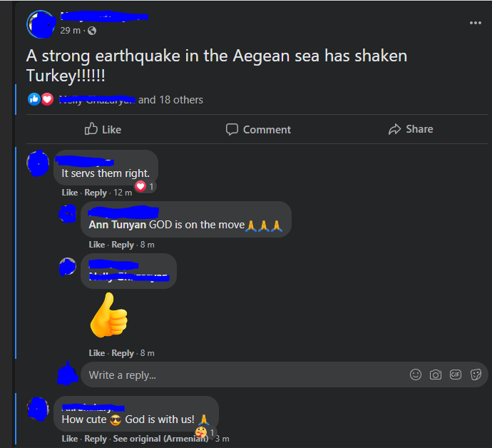Click the 'Ann Tunyan' mention link
492x448 pixels.
point(118,225)
